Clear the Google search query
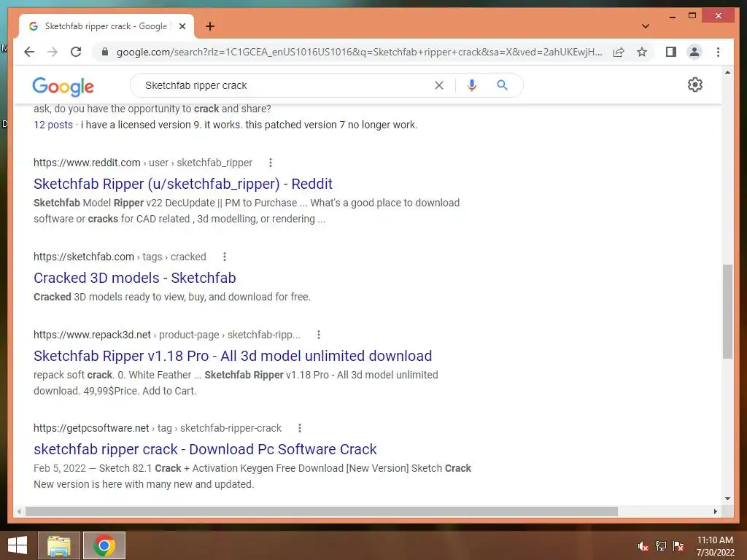 (438, 85)
